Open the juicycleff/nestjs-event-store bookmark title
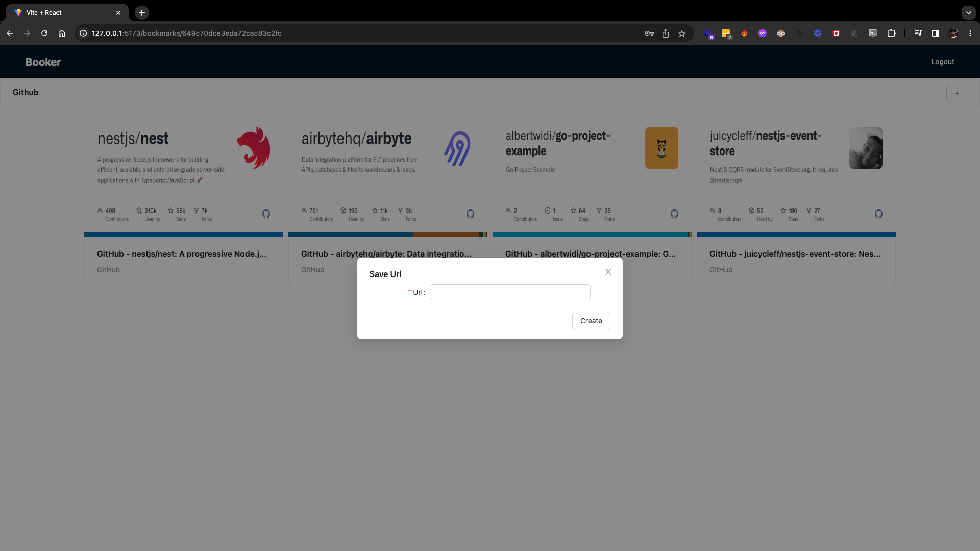 click(795, 254)
